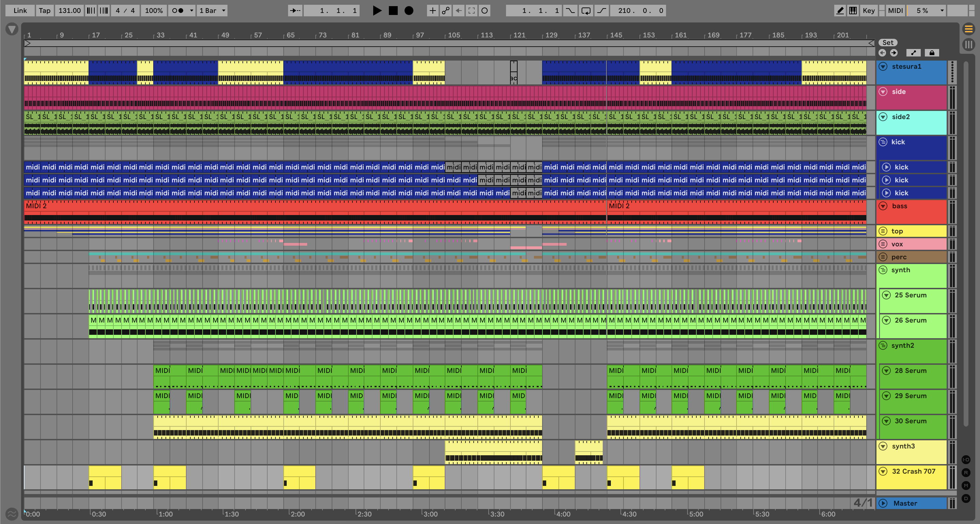Open the 1 Bar quantization dropdown
This screenshot has width=980, height=524.
click(x=212, y=11)
